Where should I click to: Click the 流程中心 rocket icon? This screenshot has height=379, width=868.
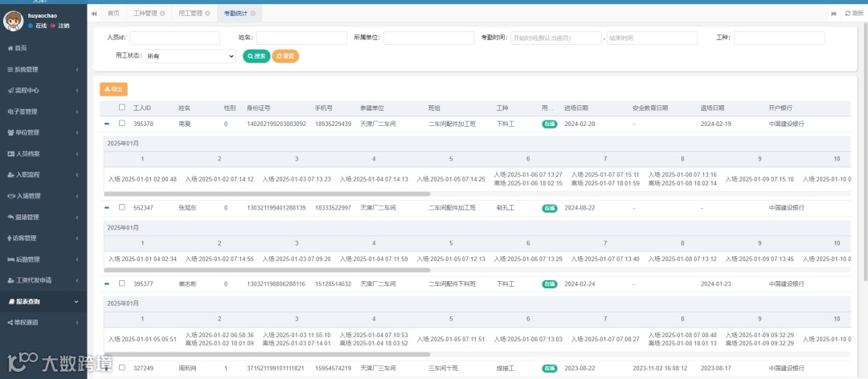tap(10, 90)
